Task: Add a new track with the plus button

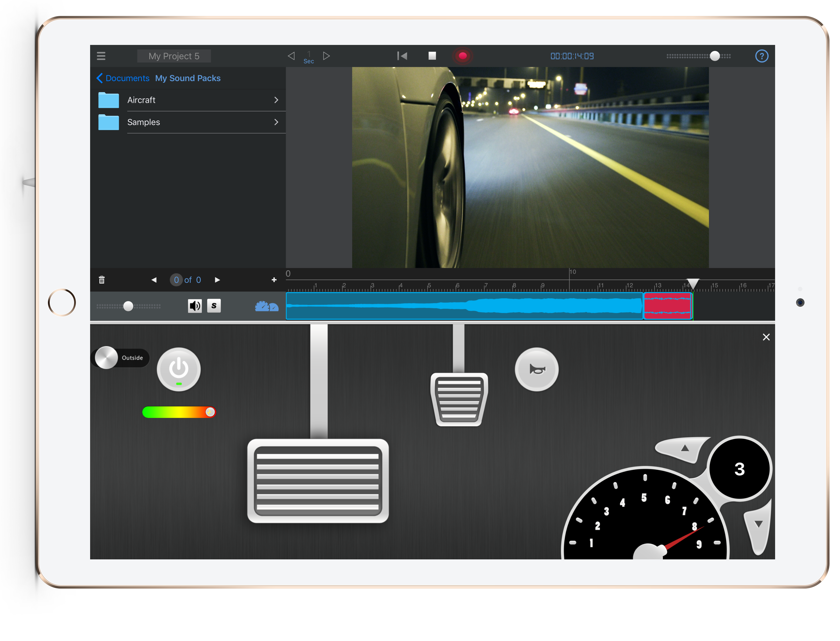Action: [x=274, y=280]
